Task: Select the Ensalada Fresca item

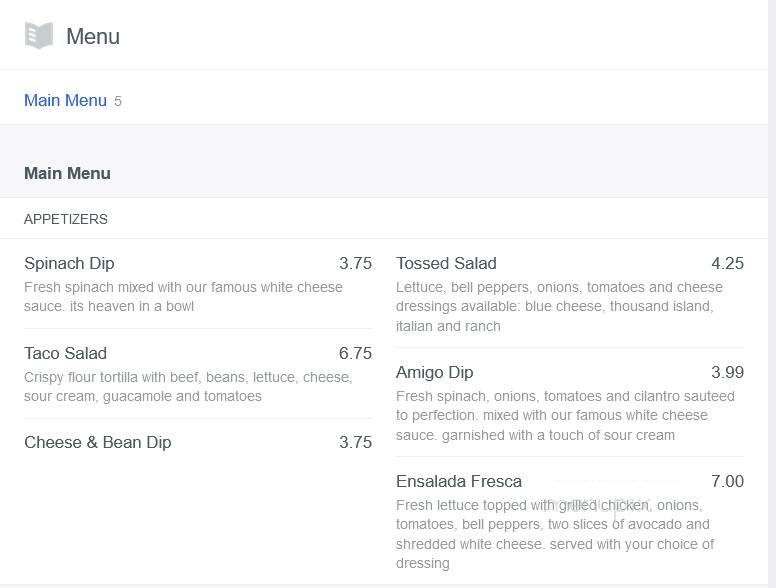Action: coord(459,481)
